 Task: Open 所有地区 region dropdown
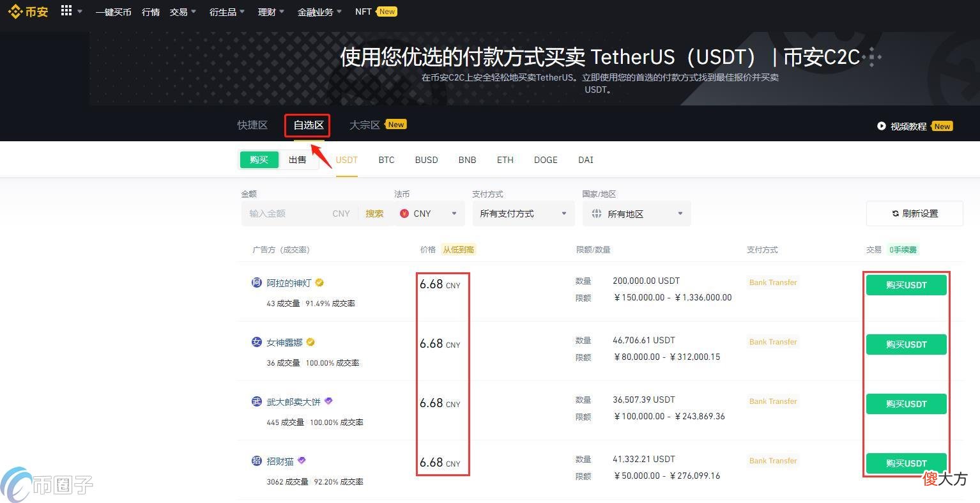636,213
